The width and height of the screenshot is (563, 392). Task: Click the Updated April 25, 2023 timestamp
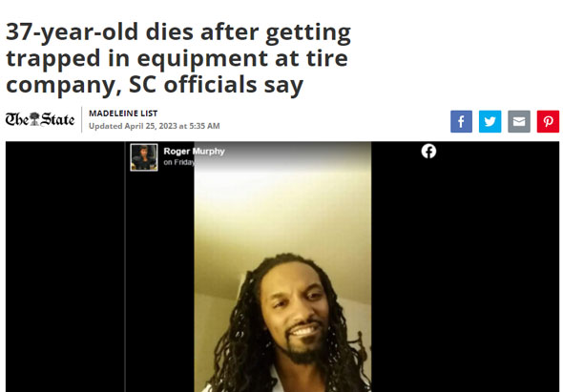tap(155, 126)
